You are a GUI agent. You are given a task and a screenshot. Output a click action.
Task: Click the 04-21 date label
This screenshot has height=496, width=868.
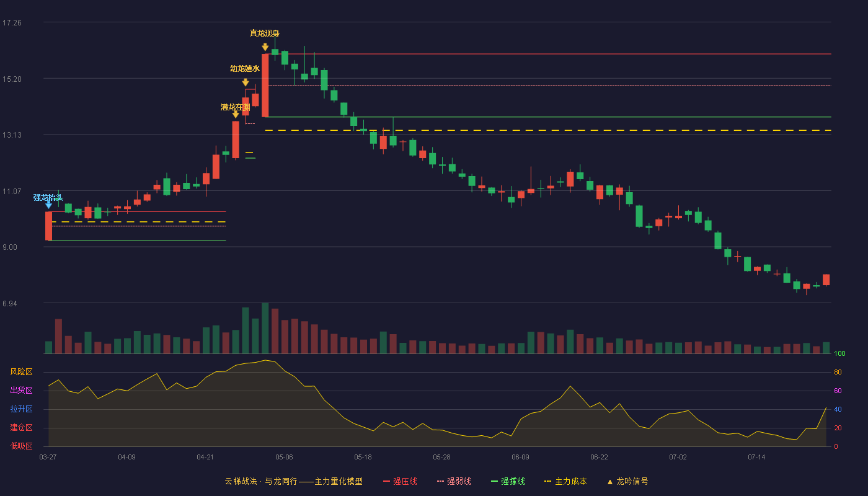pyautogui.click(x=205, y=457)
